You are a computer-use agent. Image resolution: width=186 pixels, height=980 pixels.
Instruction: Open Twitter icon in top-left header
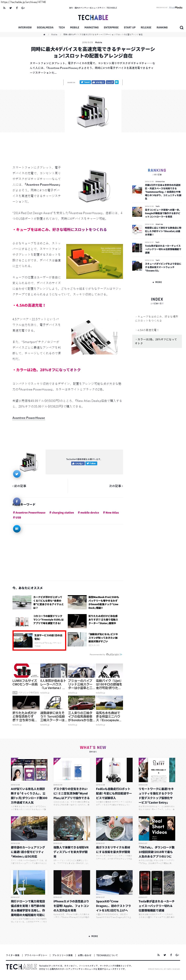pos(10,8)
